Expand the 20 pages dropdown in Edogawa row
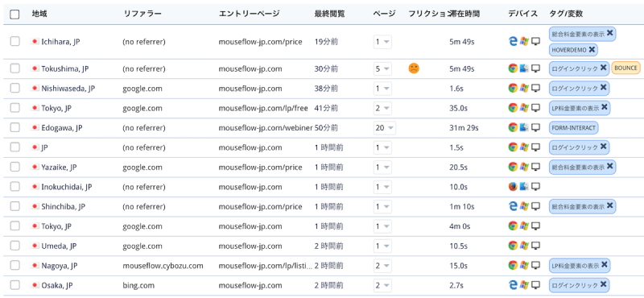644x298 pixels. point(385,128)
